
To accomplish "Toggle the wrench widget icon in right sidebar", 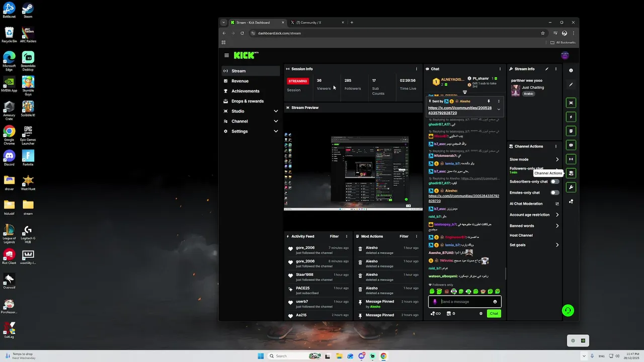I will tap(571, 187).
